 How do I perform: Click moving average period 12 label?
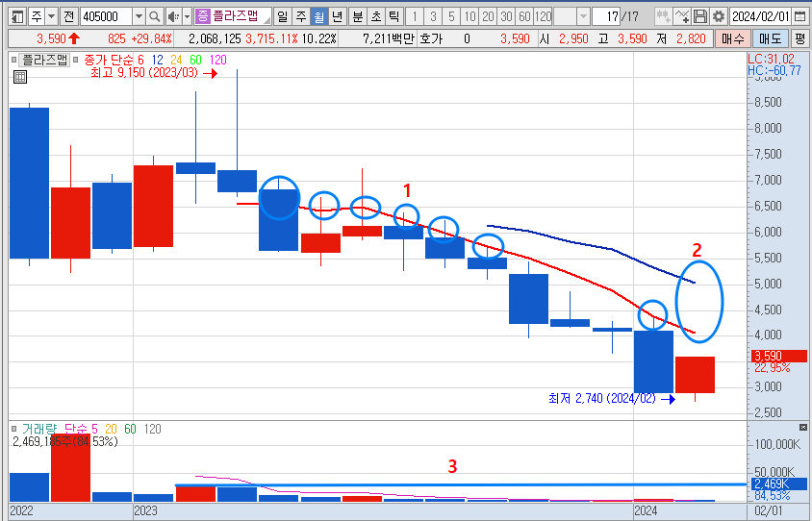(x=158, y=60)
